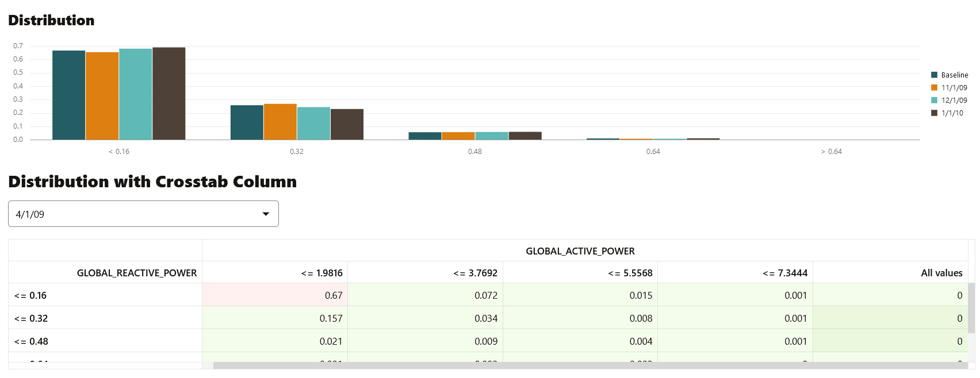Image resolution: width=980 pixels, height=378 pixels.
Task: Click the dropdown arrow beside 4/1/09
Action: pos(266,214)
